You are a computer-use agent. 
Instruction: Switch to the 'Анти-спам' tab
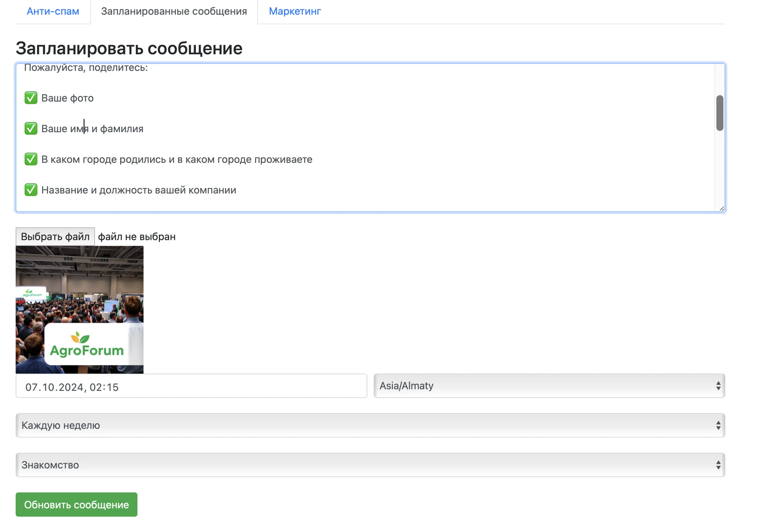click(53, 11)
